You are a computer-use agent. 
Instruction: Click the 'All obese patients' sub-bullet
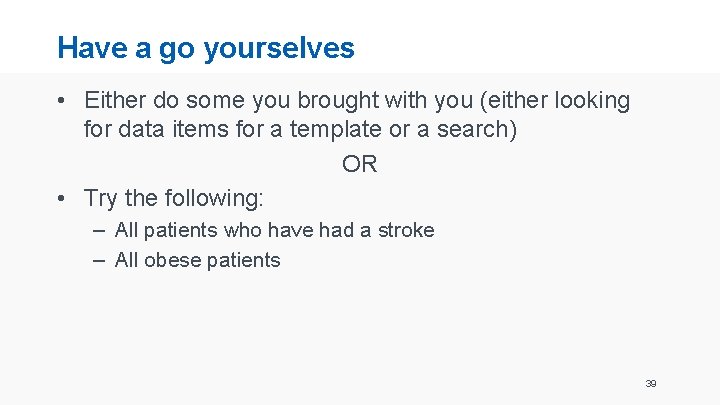click(x=197, y=261)
